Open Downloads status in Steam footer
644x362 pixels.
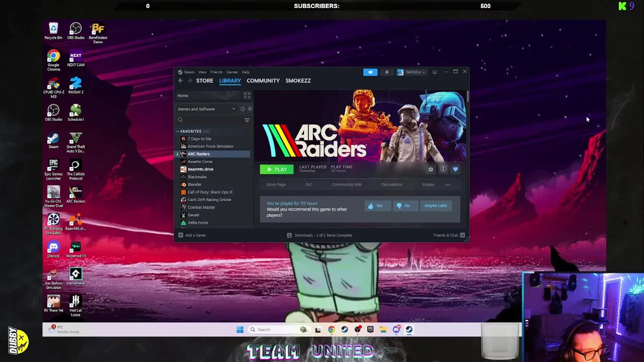click(x=319, y=235)
